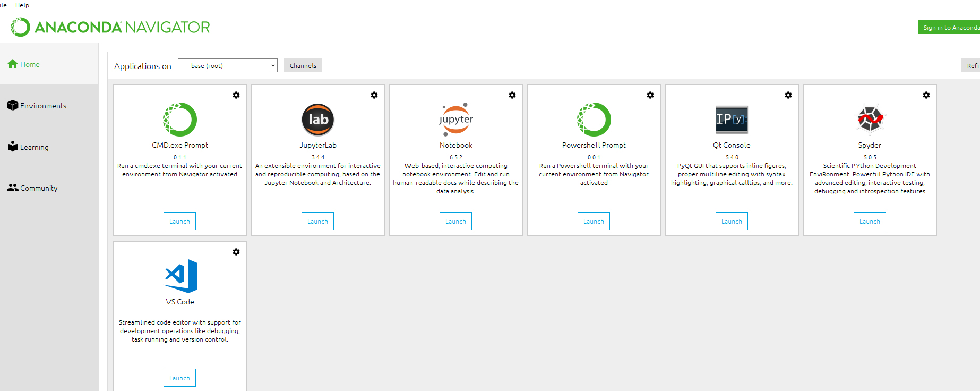Open the Learning tab
Image resolution: width=980 pixels, height=391 pixels.
click(49, 147)
